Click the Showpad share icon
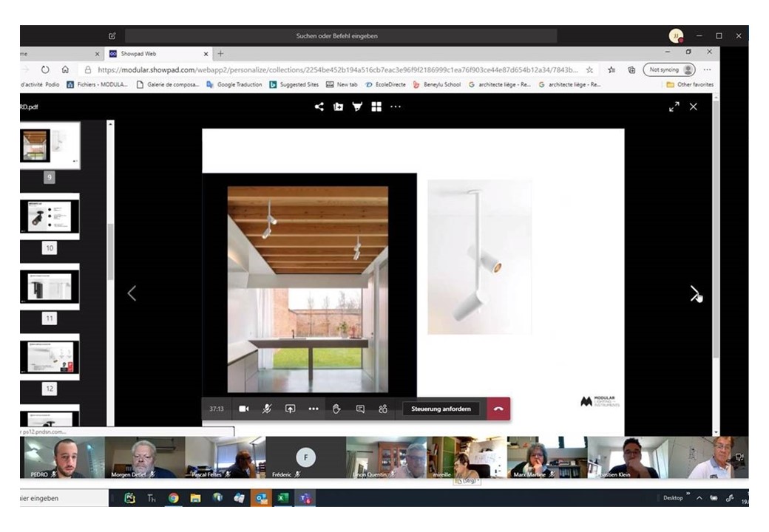This screenshot has height=532, width=769. (x=319, y=106)
